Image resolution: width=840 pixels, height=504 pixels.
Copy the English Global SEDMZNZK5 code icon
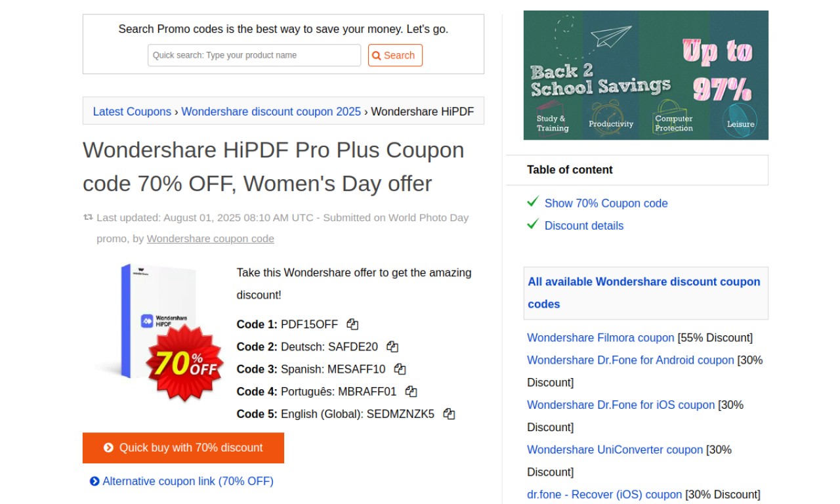pyautogui.click(x=449, y=413)
